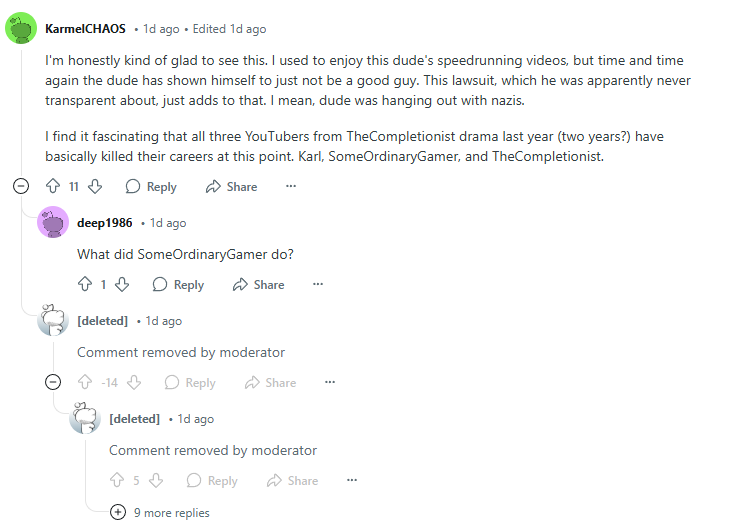Open more options on KarmelCHAOS's comment
This screenshot has width=739, height=529.
click(291, 186)
